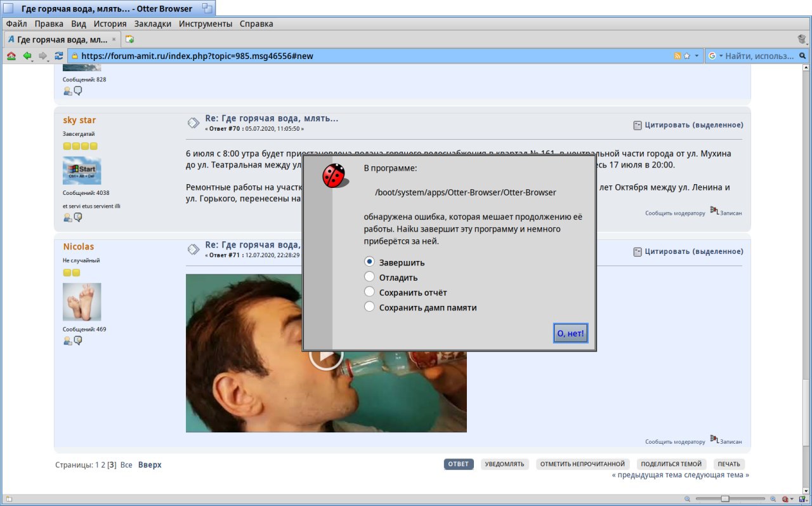Click the lock icon in address bar

coord(75,56)
